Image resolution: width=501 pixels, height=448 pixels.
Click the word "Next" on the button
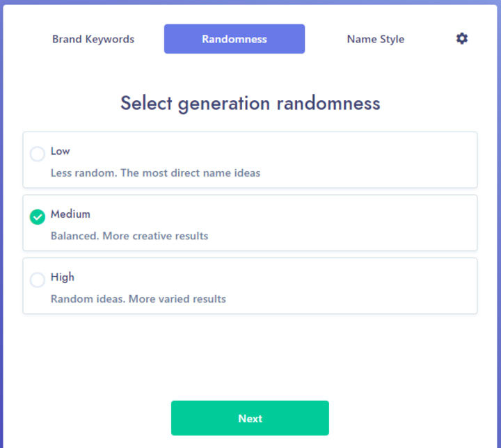[250, 419]
